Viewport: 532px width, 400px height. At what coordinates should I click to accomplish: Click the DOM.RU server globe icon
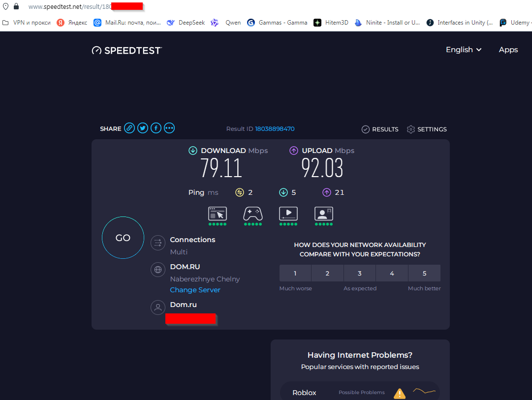click(x=158, y=270)
